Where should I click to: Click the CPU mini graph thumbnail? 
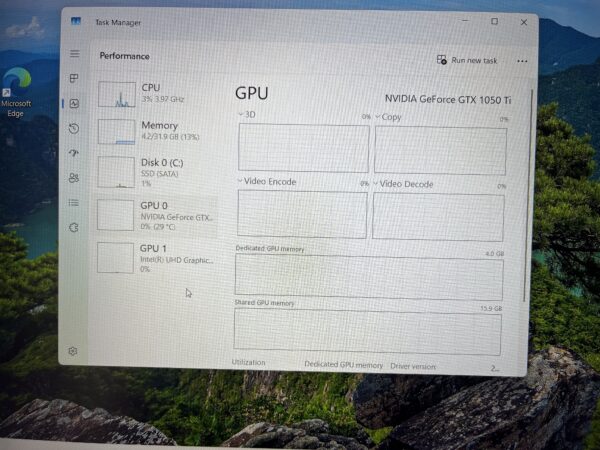pos(117,94)
